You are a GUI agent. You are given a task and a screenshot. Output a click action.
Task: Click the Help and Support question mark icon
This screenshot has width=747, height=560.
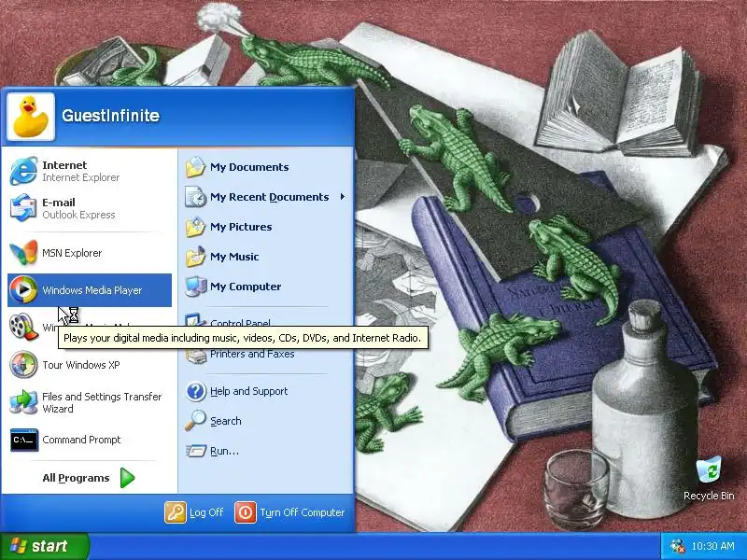point(196,391)
